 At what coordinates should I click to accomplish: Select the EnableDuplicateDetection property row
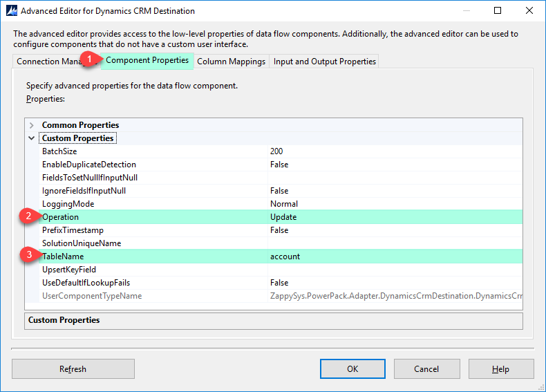[88, 165]
